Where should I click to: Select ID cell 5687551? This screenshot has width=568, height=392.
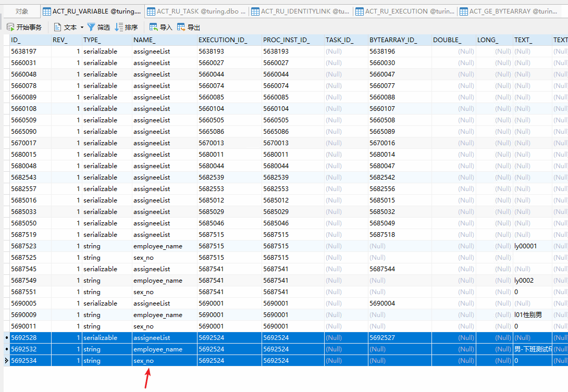click(x=30, y=292)
